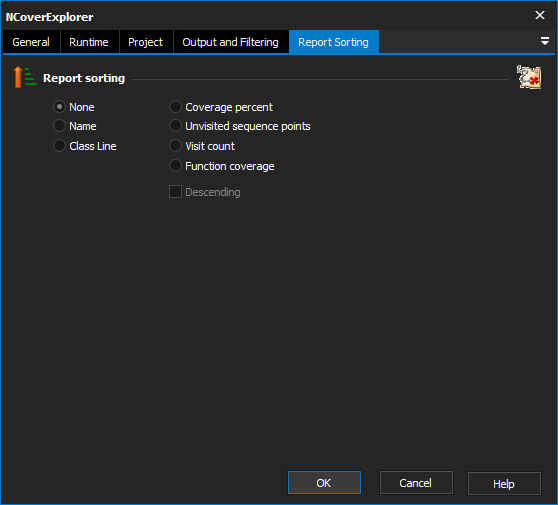Open the Runtime tab
558x505 pixels.
point(89,42)
